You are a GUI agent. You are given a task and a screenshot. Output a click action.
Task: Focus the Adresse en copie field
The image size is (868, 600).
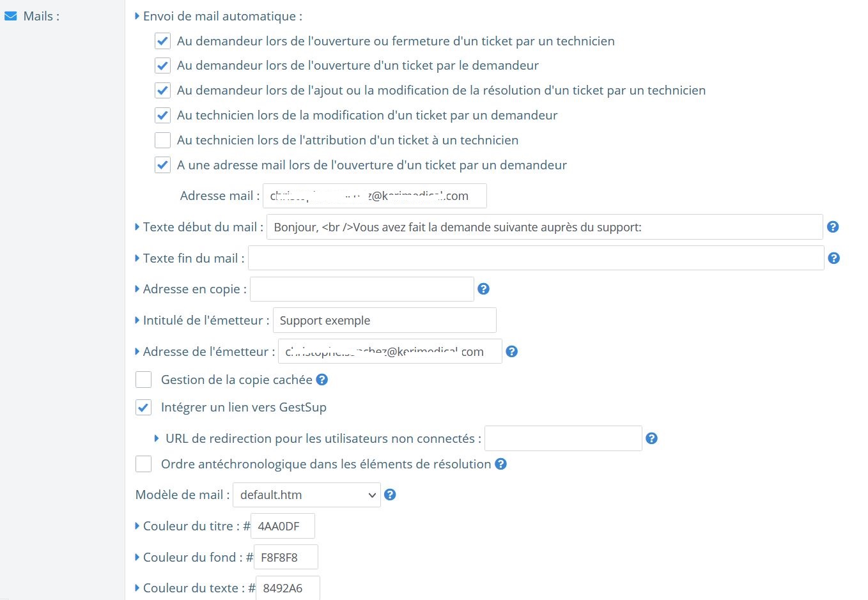pyautogui.click(x=362, y=289)
